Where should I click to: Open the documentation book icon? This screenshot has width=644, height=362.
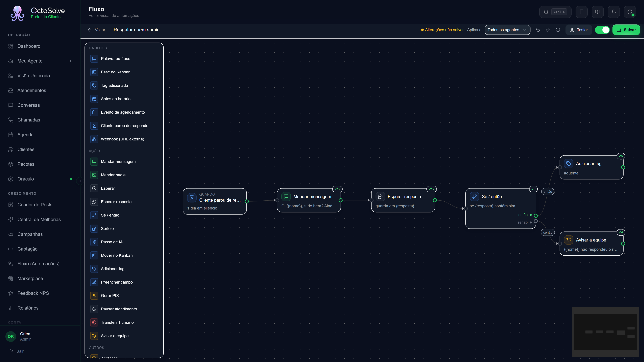pyautogui.click(x=598, y=12)
